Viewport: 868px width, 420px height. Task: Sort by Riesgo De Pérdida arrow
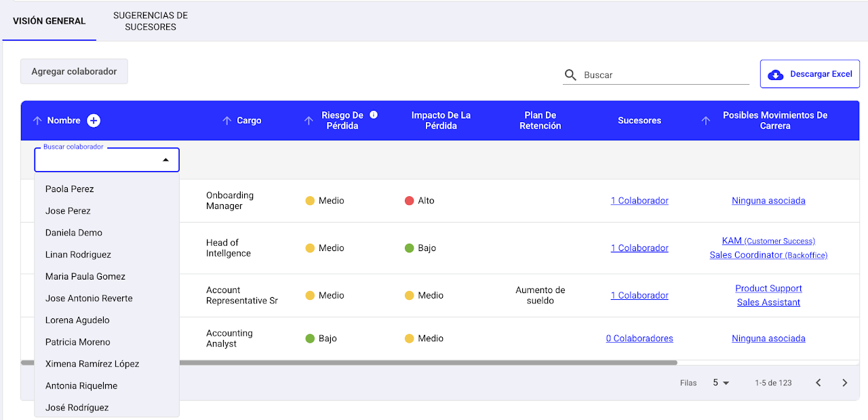(309, 121)
